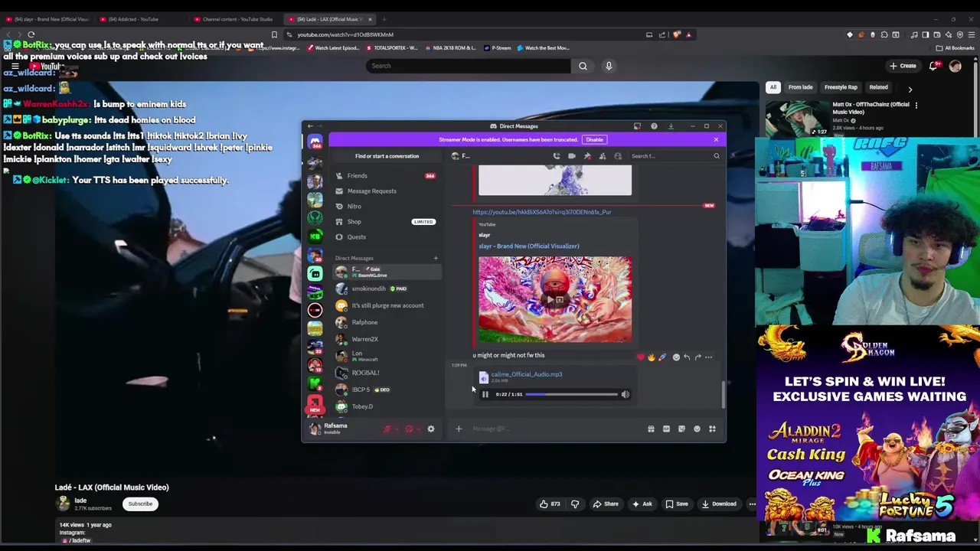Select the From lade filter chip
This screenshot has width=980, height=551.
(800, 87)
